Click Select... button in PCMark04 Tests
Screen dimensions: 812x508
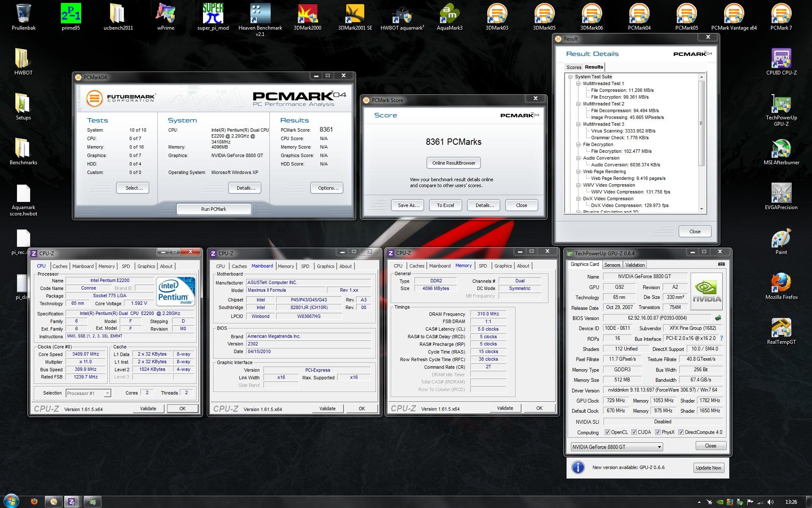[133, 188]
